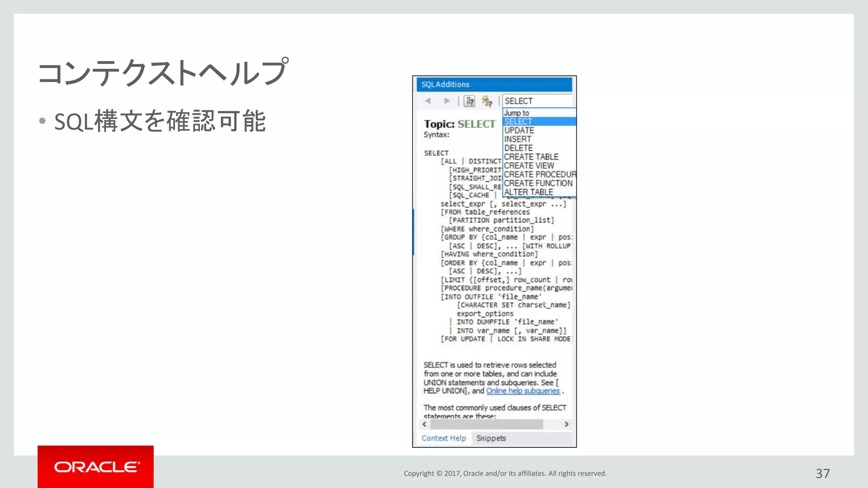Click the back navigation arrow in SQLAdditions

pos(428,101)
